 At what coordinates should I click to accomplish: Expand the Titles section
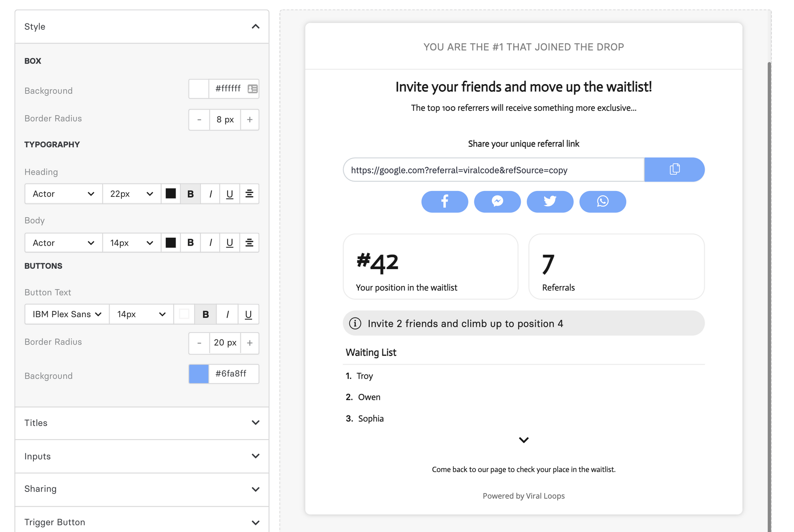point(142,423)
